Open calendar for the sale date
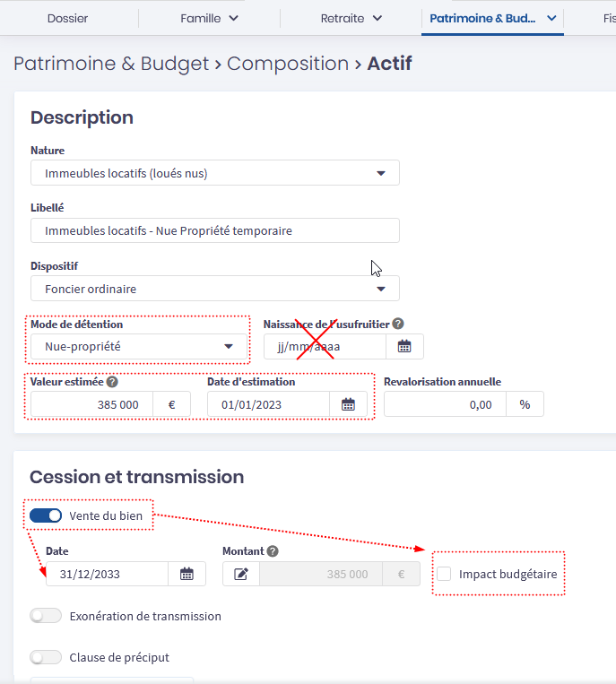 point(187,574)
